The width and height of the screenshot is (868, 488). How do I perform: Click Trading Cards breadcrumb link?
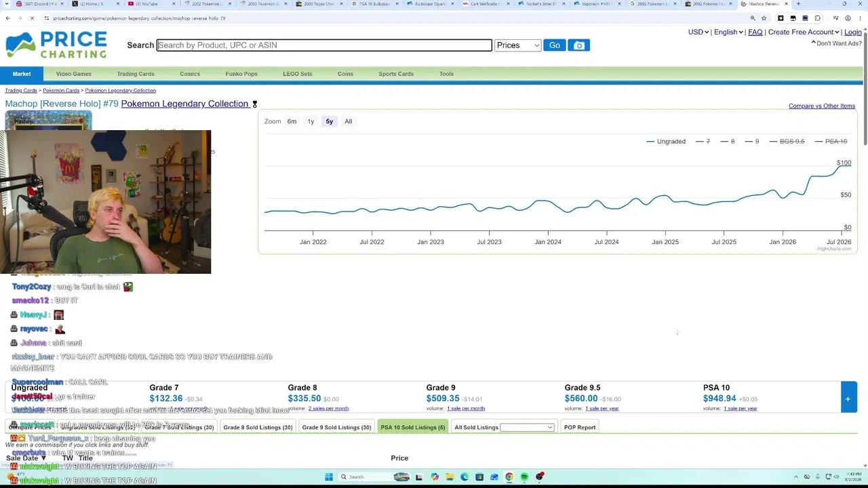[x=21, y=90]
